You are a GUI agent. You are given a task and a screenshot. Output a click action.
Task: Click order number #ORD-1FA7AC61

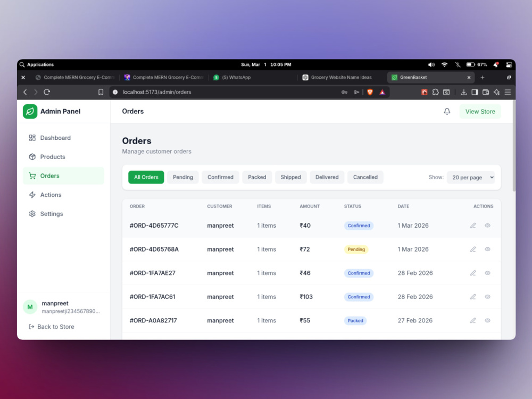pos(152,297)
